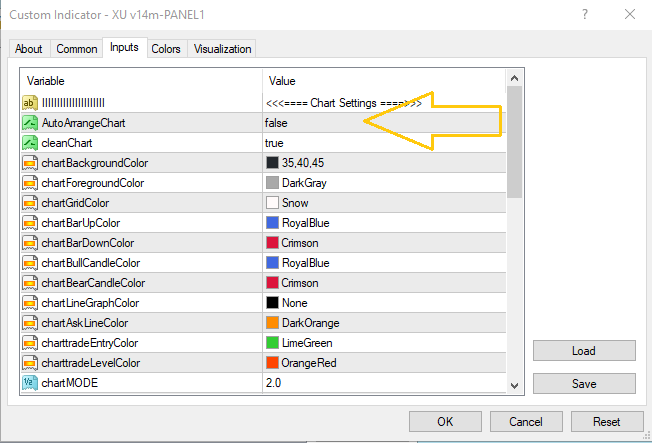
Task: Click the chartGridColor variable icon
Action: 30,203
